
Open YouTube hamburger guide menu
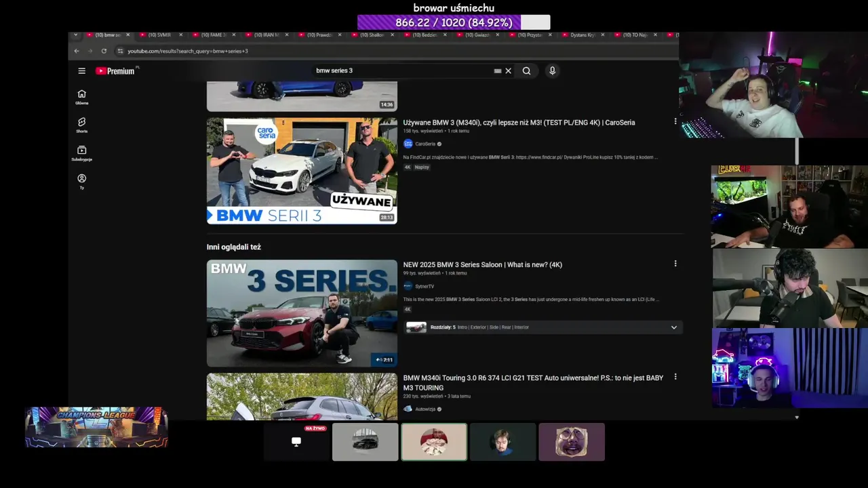(x=81, y=70)
